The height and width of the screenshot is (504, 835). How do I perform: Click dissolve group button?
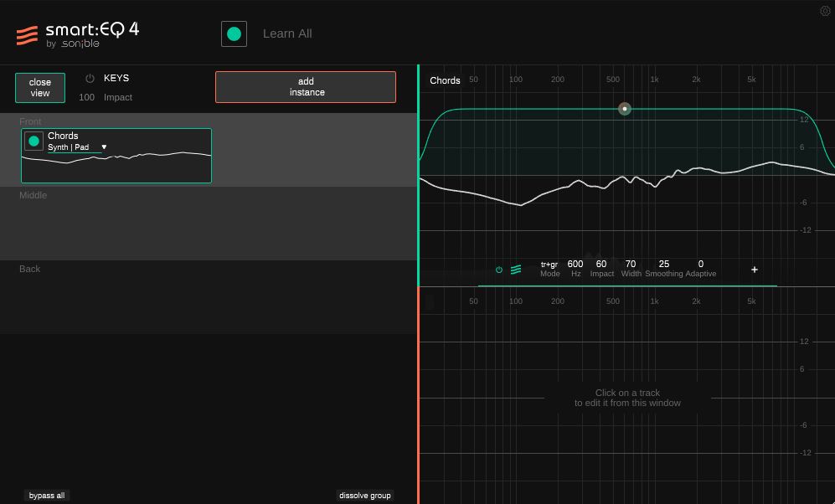[364, 496]
